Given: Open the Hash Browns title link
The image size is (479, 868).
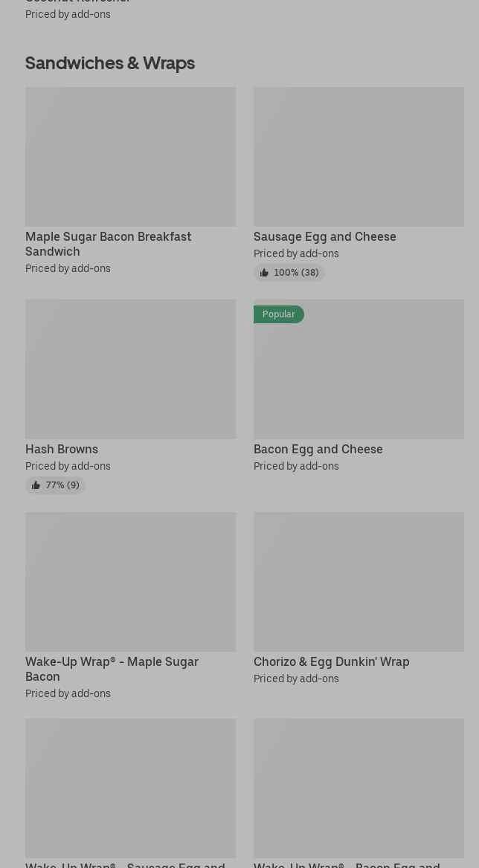Looking at the screenshot, I should coord(62,449).
